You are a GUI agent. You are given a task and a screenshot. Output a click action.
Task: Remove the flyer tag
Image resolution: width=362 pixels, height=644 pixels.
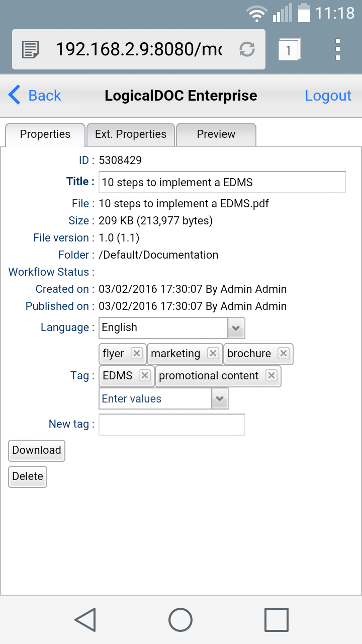tap(137, 354)
